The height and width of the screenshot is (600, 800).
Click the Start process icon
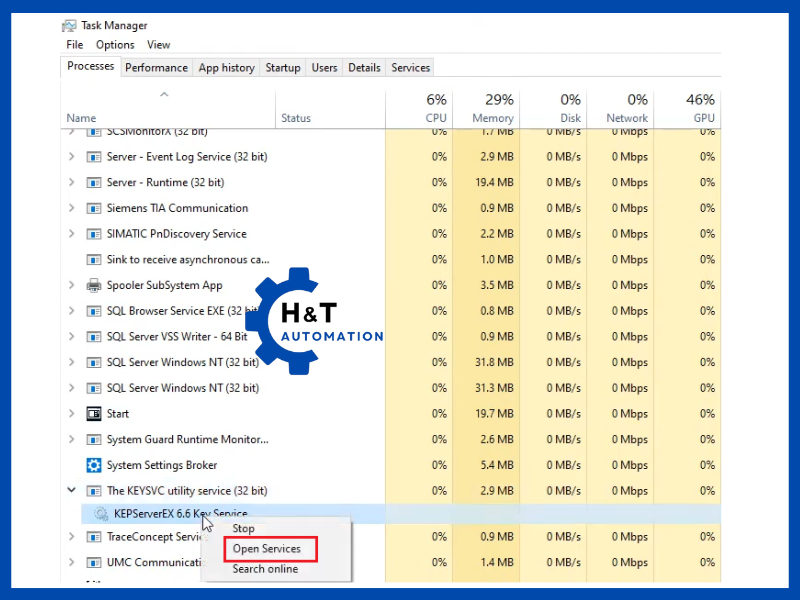94,414
